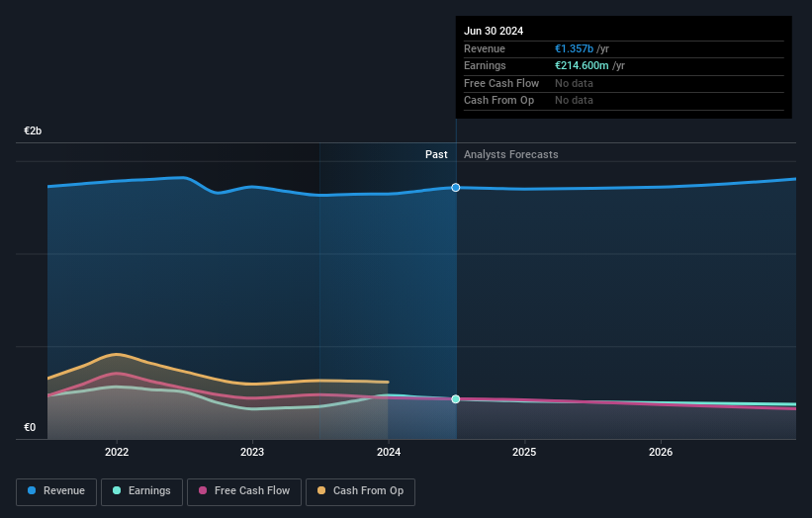Select the 2025 x-axis label

pos(524,452)
